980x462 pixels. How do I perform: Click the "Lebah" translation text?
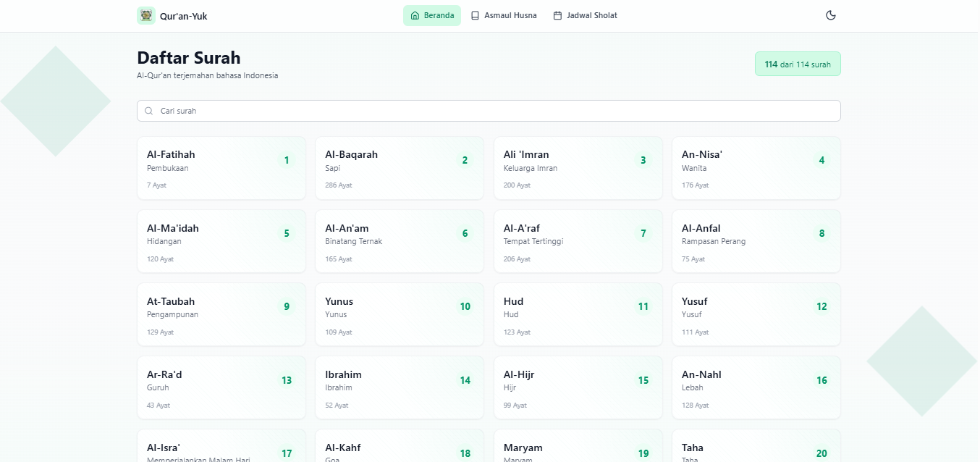[693, 387]
